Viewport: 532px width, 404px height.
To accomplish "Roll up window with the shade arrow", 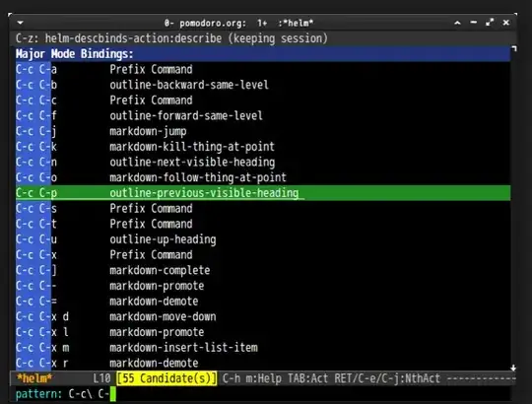I will [x=457, y=23].
